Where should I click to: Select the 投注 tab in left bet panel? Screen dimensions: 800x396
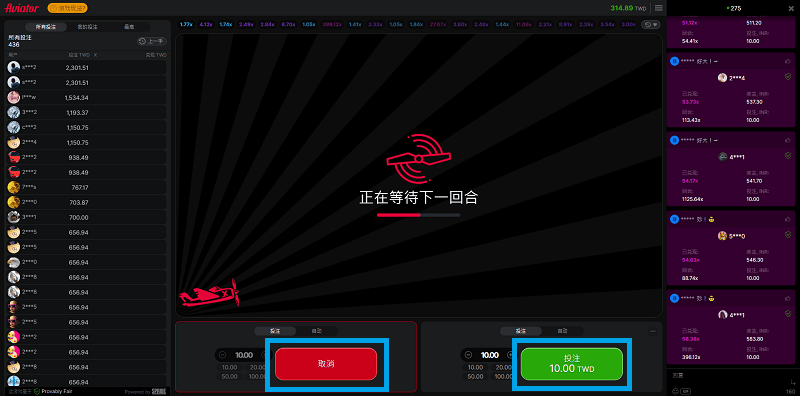click(x=275, y=331)
